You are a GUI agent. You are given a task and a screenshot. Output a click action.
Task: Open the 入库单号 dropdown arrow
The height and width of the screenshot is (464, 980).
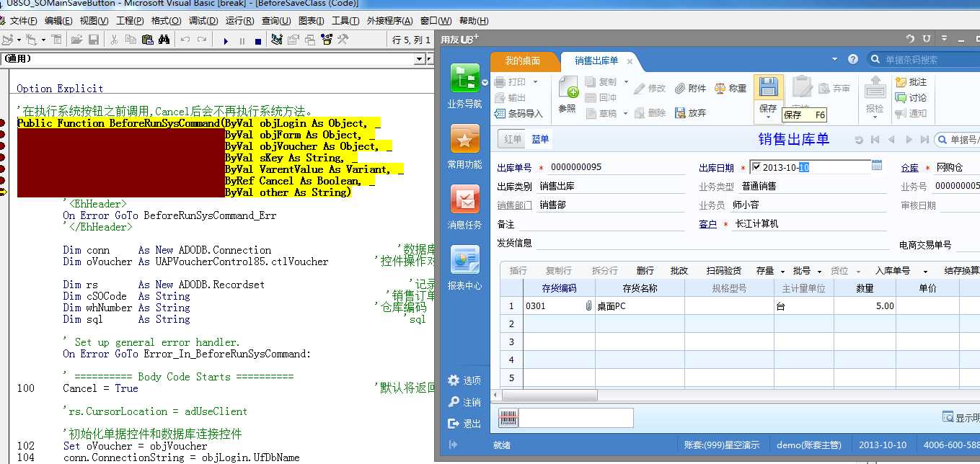(925, 272)
